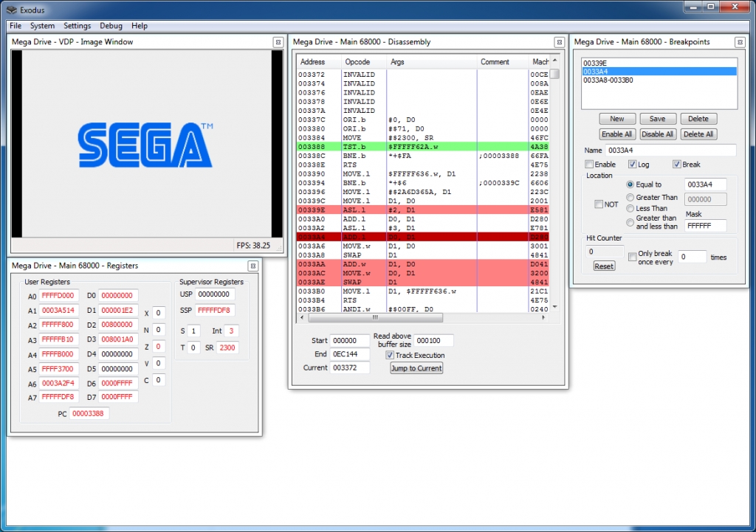Open the Help menu
The height and width of the screenshot is (532, 756).
[140, 26]
